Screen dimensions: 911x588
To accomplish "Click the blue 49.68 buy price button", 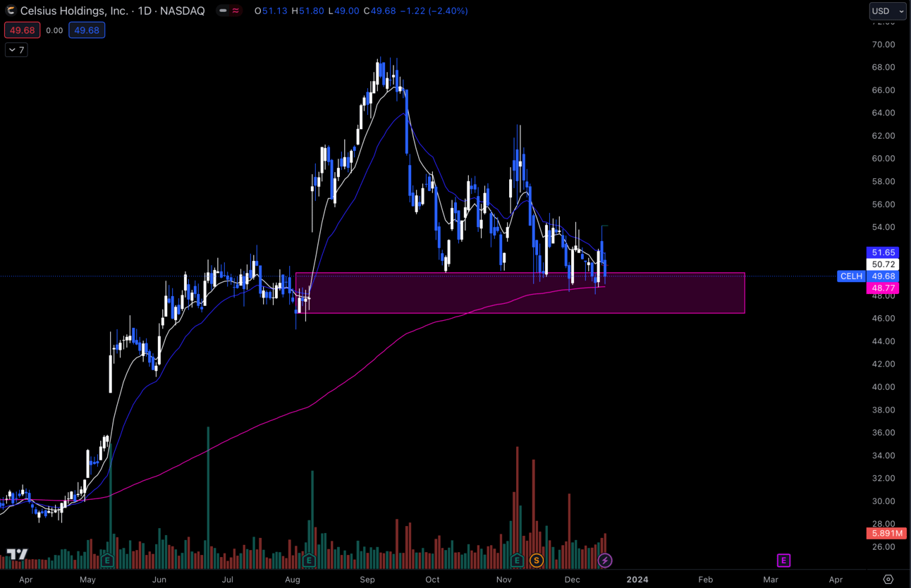I will tap(87, 30).
